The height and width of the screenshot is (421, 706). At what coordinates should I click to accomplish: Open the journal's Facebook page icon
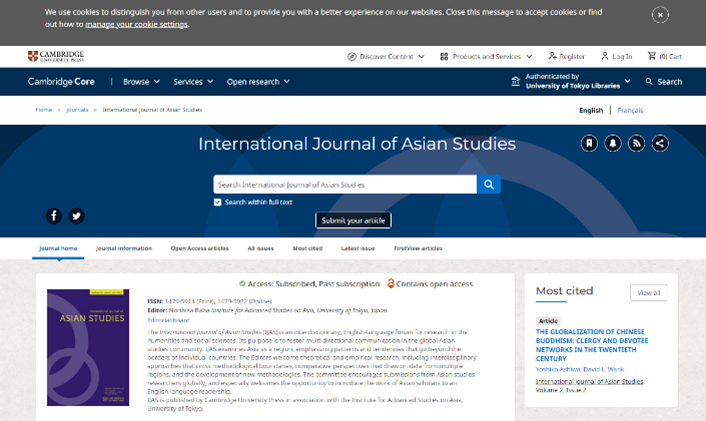coord(54,215)
